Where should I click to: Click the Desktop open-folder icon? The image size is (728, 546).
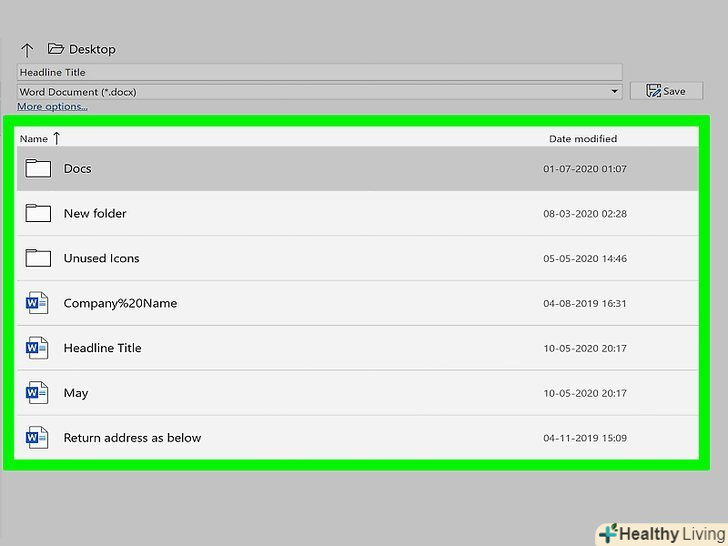(56, 48)
